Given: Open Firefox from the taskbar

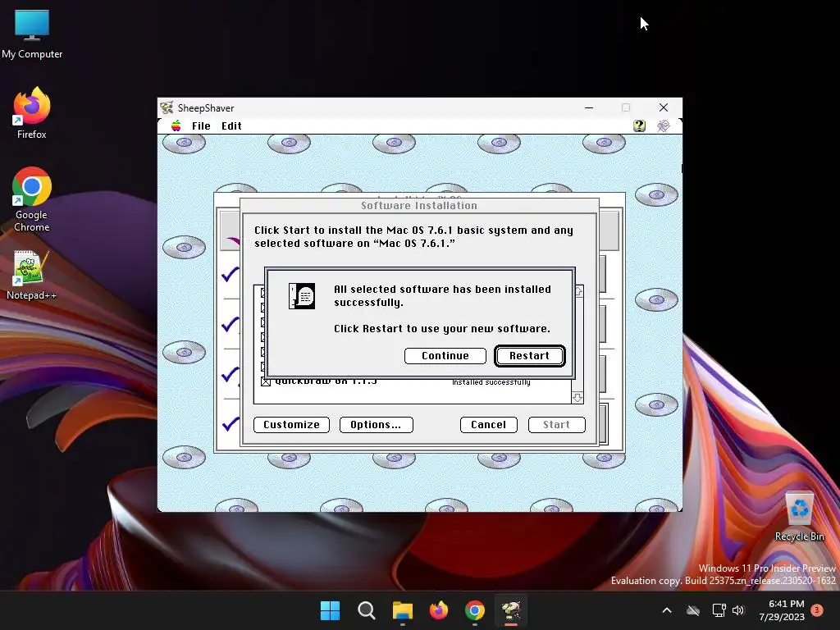Looking at the screenshot, I should [x=439, y=610].
